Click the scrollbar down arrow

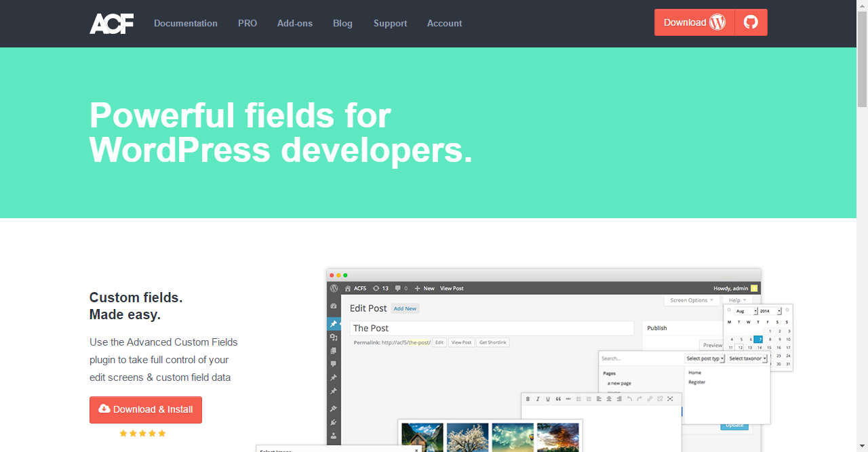(862, 446)
